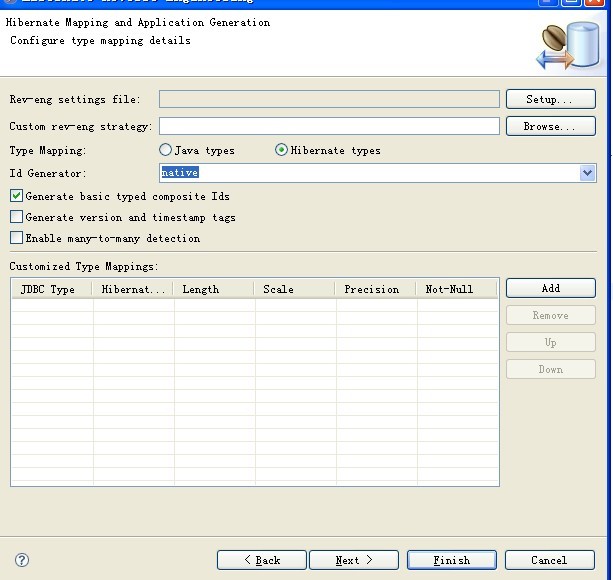Cancel the reverse engineering wizard

click(x=549, y=560)
